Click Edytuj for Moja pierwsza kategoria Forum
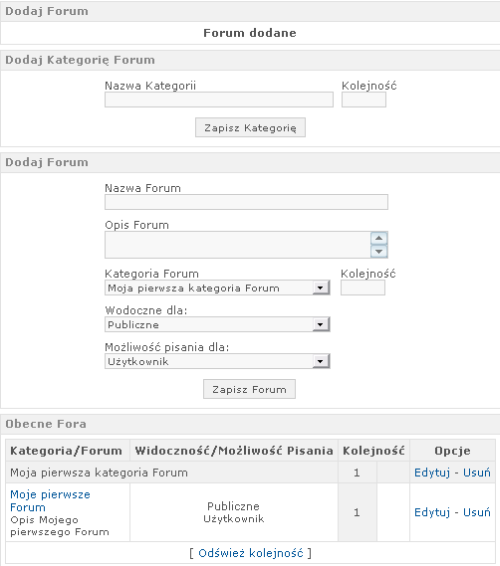Screen dimensions: 500x566 tap(432, 473)
